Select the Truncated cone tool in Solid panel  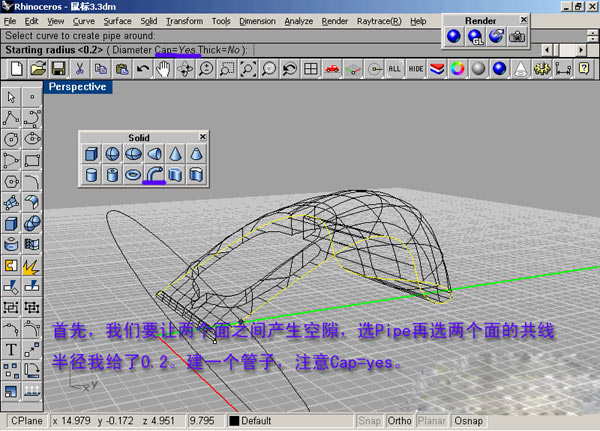point(196,154)
